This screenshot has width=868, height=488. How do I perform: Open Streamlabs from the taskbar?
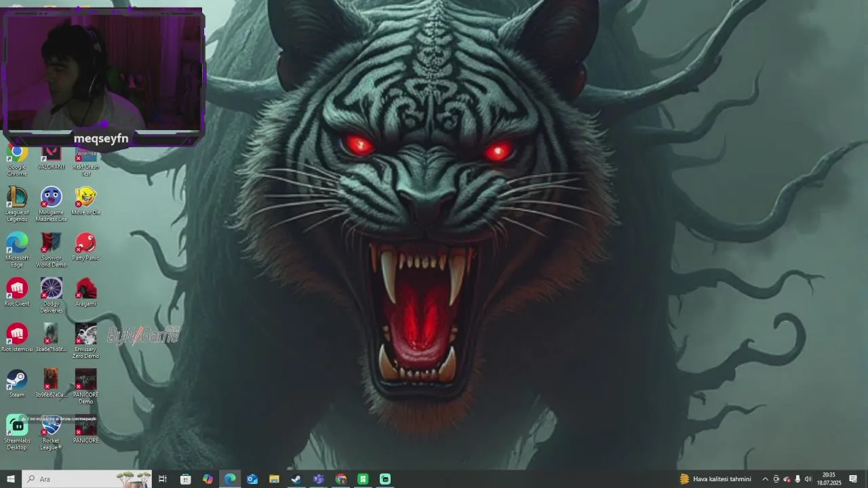coord(385,479)
